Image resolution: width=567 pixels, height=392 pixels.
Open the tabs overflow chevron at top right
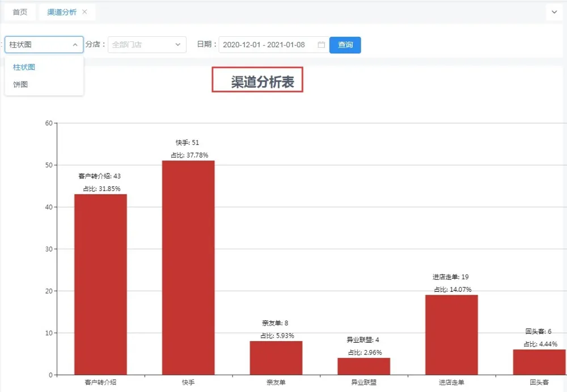(x=553, y=12)
